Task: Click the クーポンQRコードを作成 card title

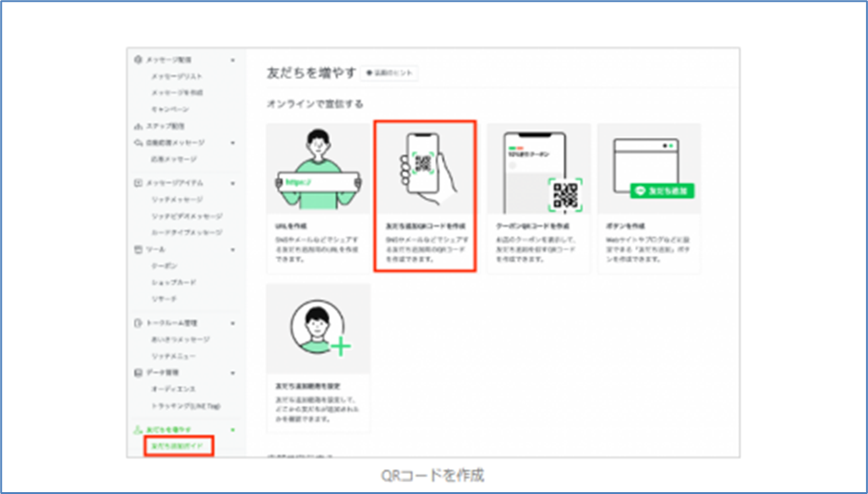Action: tap(532, 226)
